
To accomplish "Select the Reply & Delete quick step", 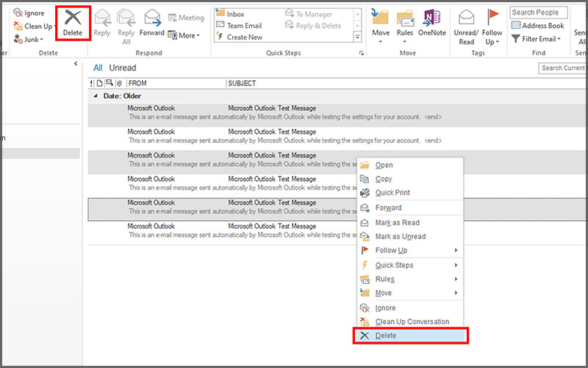I will tap(313, 26).
